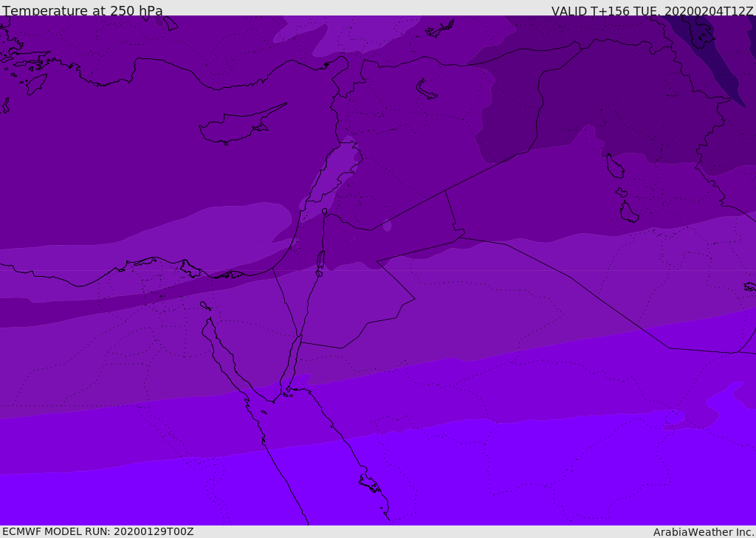Click the 'VALID T+156 TUE. 20200204T12Z' label

(652, 10)
